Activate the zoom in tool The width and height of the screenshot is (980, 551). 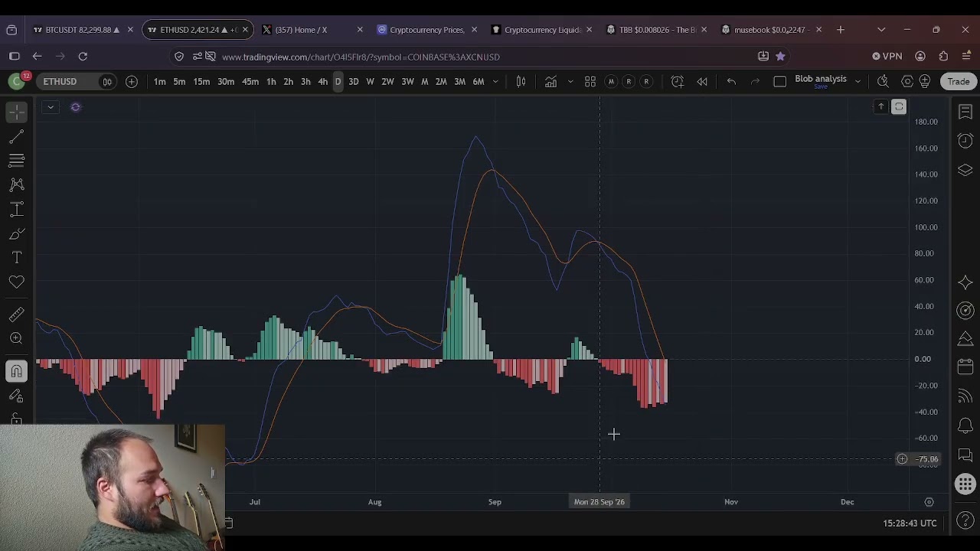click(x=16, y=338)
